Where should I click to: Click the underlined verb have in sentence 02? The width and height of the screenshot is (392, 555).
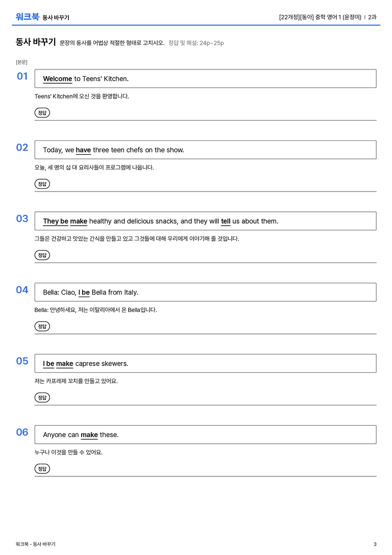pyautogui.click(x=83, y=150)
